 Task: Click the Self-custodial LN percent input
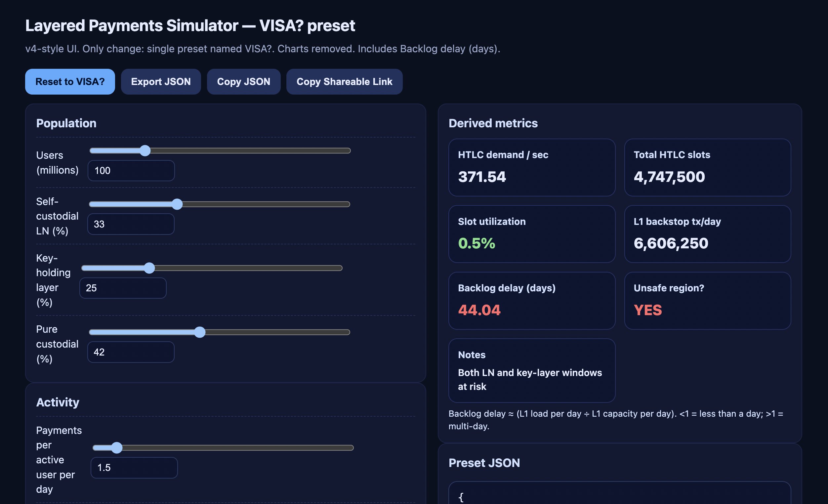click(131, 224)
